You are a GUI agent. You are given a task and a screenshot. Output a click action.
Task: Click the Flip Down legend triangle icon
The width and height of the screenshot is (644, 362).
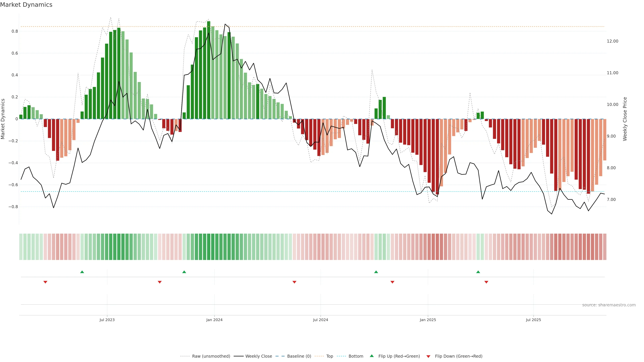click(x=428, y=356)
